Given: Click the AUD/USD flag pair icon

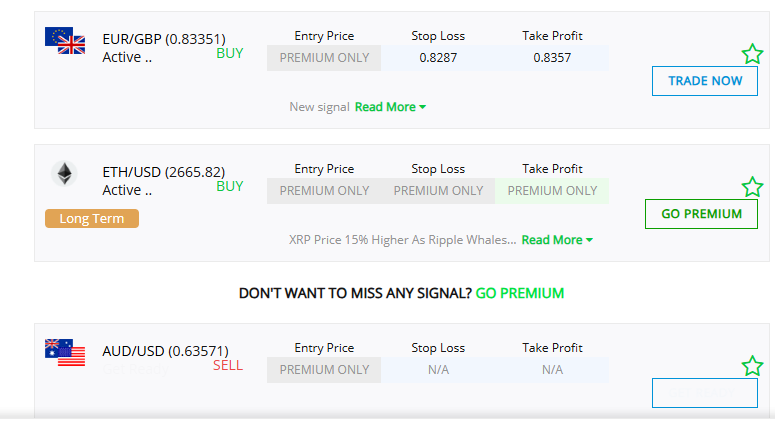Looking at the screenshot, I should click(65, 352).
